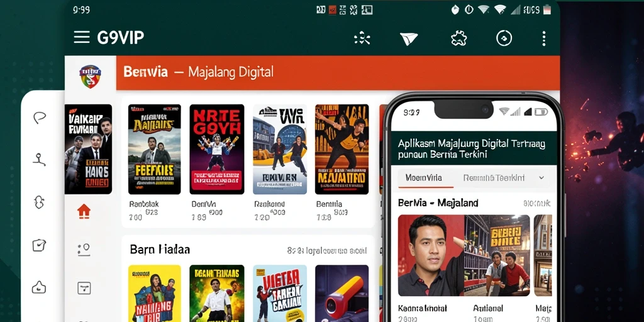Open the dotted sparkle icon in the header
The width and height of the screenshot is (644, 322).
[362, 38]
